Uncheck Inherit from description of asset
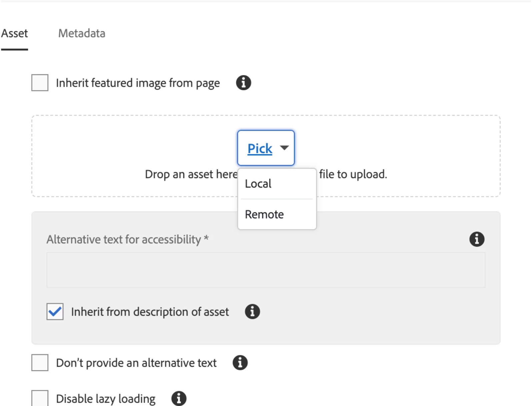This screenshot has width=532, height=406. click(x=55, y=312)
